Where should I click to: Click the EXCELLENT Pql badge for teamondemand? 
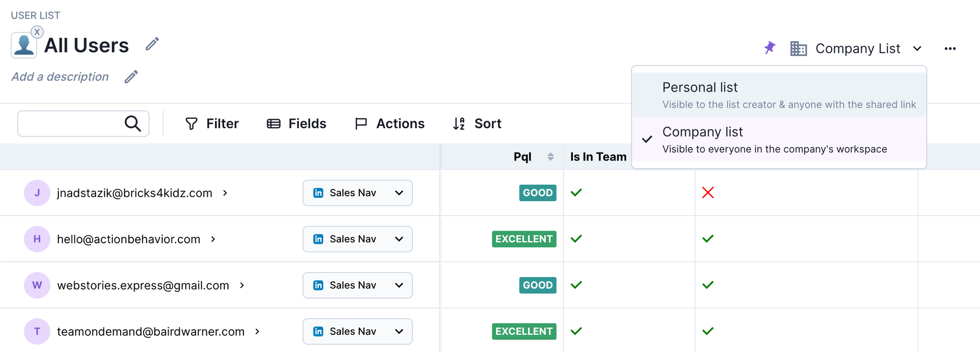point(524,331)
